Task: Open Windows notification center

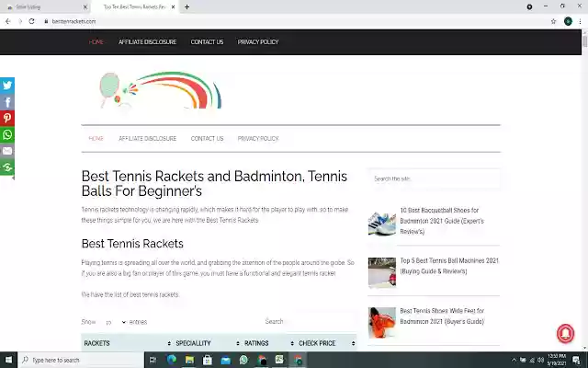Action: pos(576,361)
